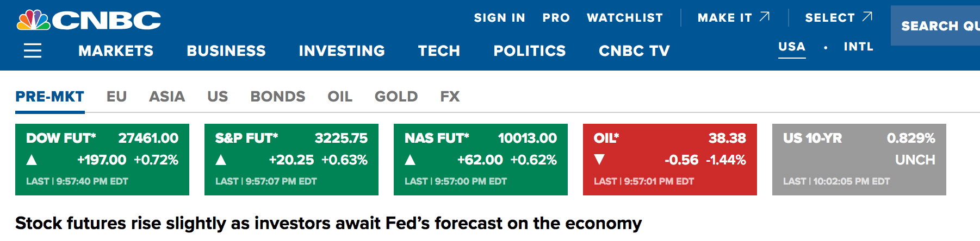Screen dimensions: 980x241
Task: Show the BONDS tab
Action: coord(277,97)
